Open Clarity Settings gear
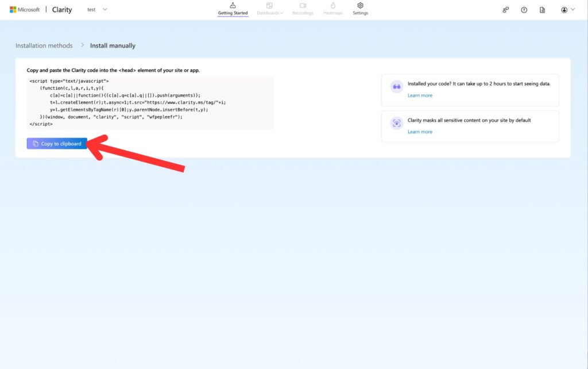Image resolution: width=588 pixels, height=369 pixels. 360,5
